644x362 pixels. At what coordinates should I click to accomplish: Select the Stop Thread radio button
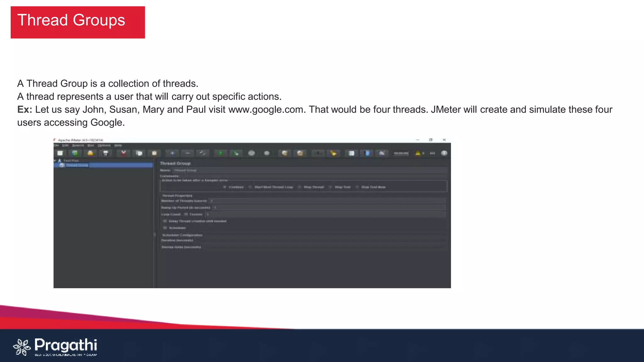coord(299,187)
